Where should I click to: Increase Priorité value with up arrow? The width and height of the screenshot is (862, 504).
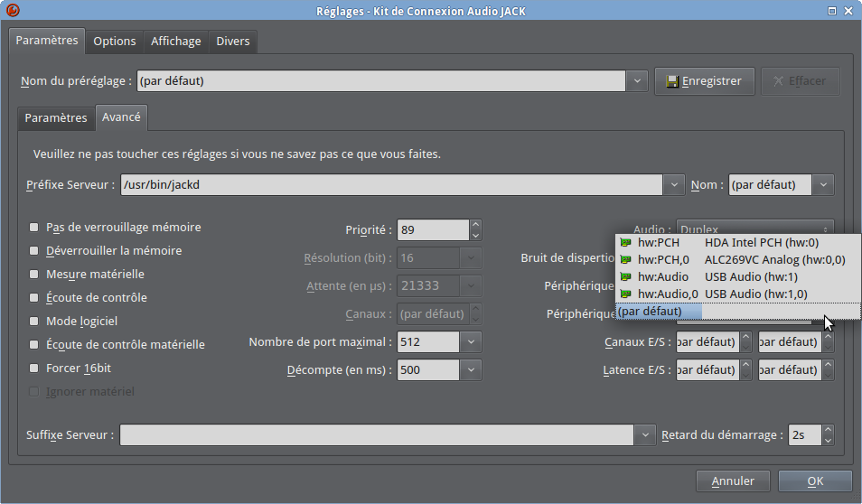pos(476,224)
